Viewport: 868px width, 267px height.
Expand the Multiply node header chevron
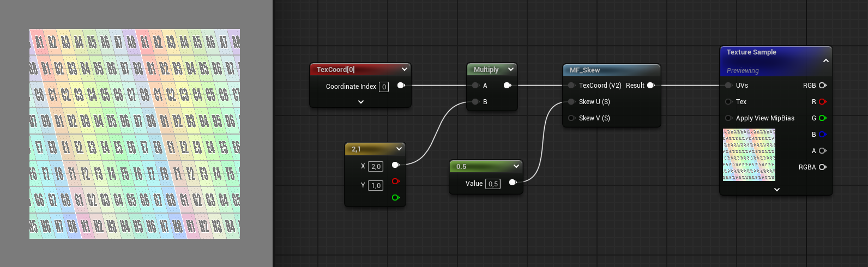(510, 70)
